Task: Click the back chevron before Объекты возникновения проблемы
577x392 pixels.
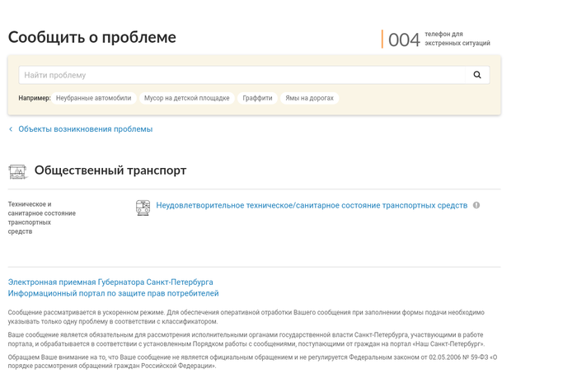Action: [x=11, y=129]
